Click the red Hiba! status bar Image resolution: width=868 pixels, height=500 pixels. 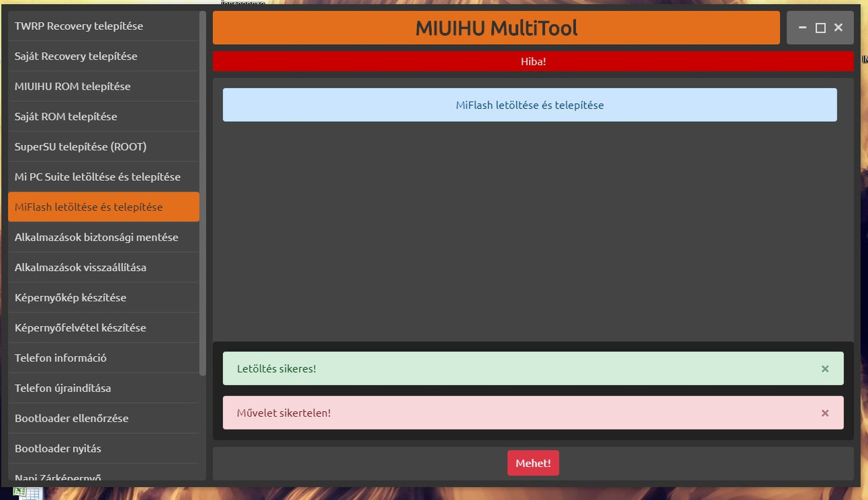coord(533,61)
